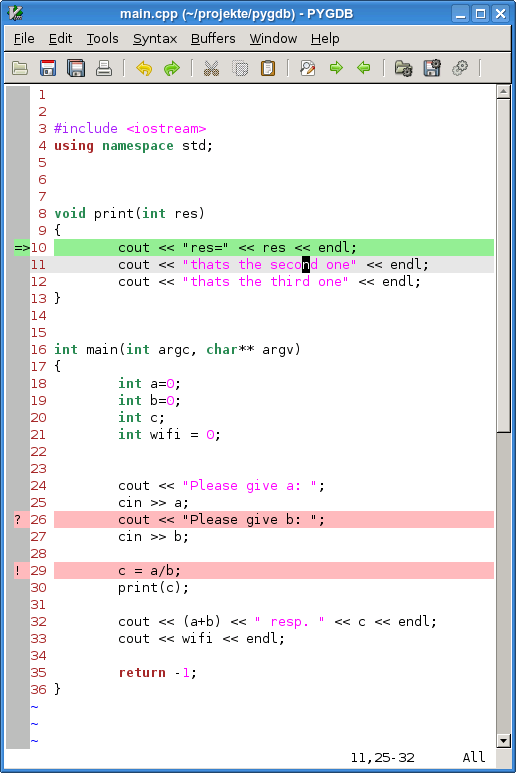Click 'c = a/b;' on line 29
This screenshot has width=516, height=773.
[x=149, y=571]
